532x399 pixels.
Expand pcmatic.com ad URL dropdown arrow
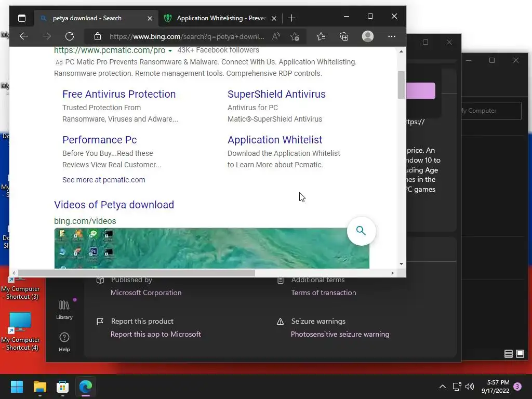pyautogui.click(x=170, y=50)
